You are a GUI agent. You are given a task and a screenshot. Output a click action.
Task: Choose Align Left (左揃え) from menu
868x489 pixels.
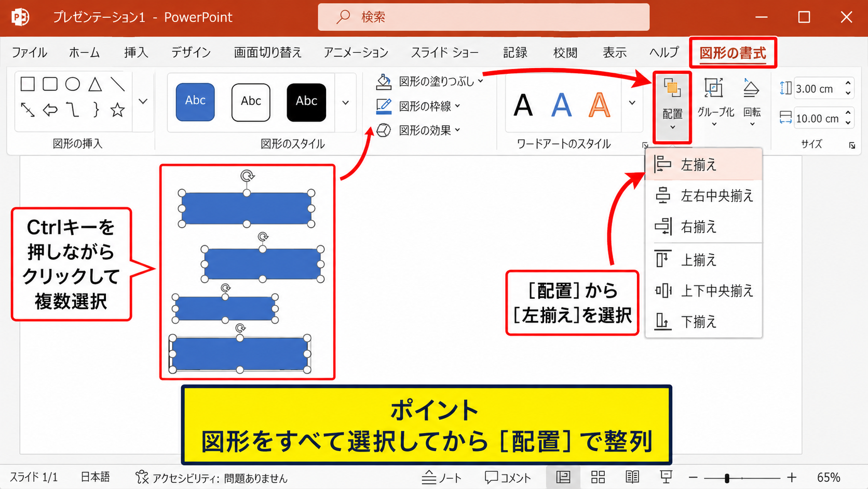click(704, 165)
